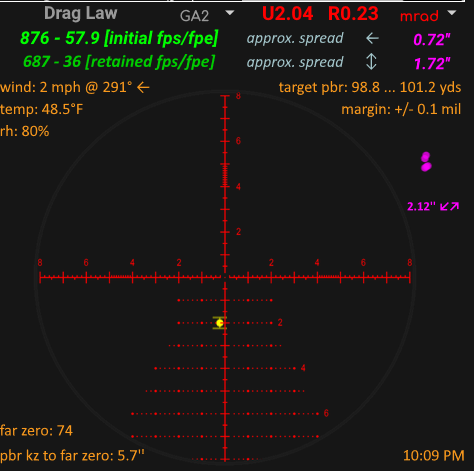Open the GA2 drag law dropdown arrow

[x=230, y=13]
